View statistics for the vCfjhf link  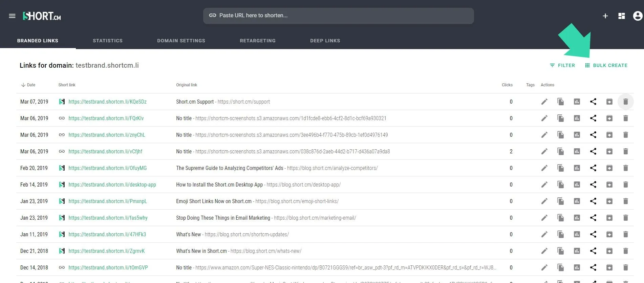[x=577, y=151]
